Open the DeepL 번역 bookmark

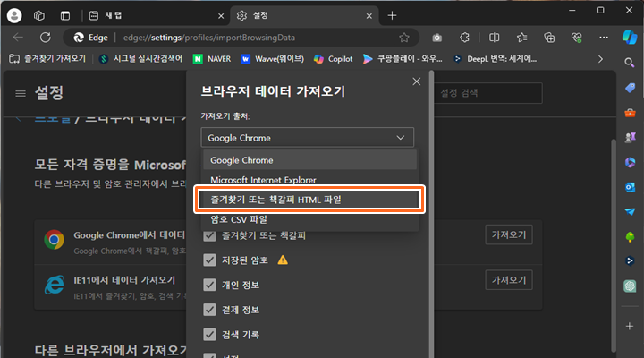495,59
